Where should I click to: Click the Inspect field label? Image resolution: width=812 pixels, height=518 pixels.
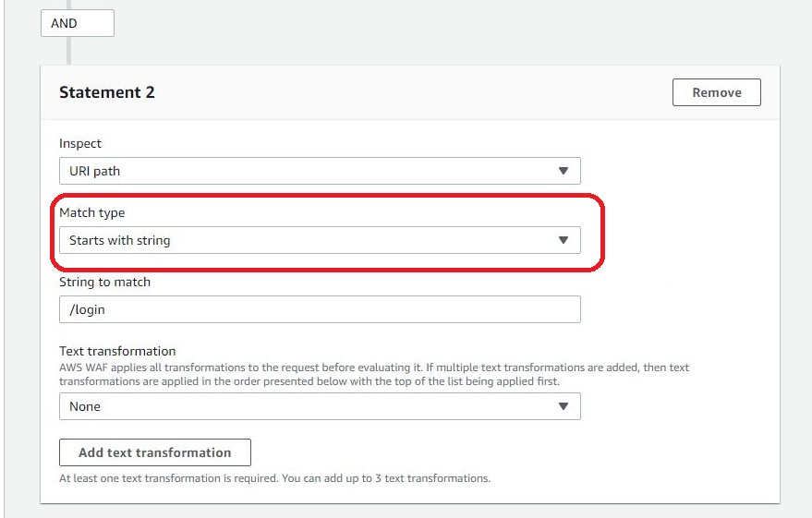pos(80,143)
